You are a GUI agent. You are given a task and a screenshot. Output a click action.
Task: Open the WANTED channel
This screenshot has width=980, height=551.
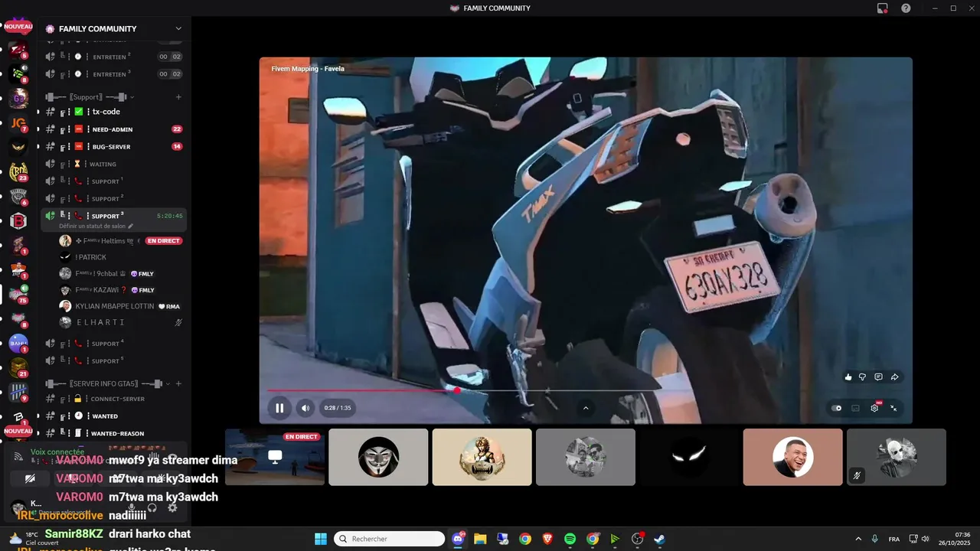tap(114, 416)
